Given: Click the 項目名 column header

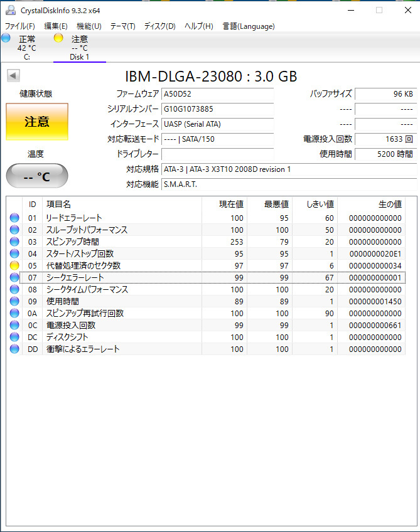Looking at the screenshot, I should coord(59,205).
